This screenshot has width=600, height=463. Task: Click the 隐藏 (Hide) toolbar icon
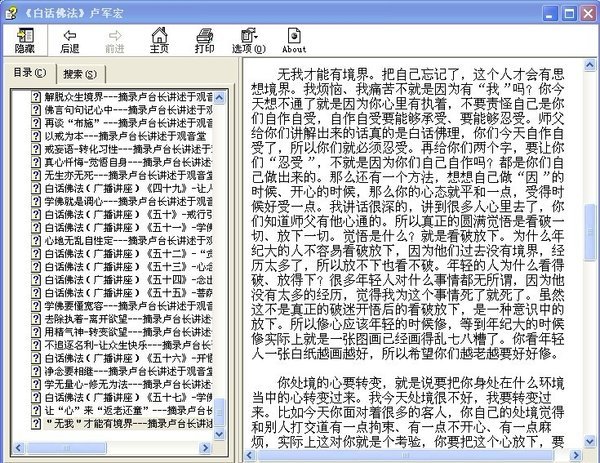click(x=25, y=40)
